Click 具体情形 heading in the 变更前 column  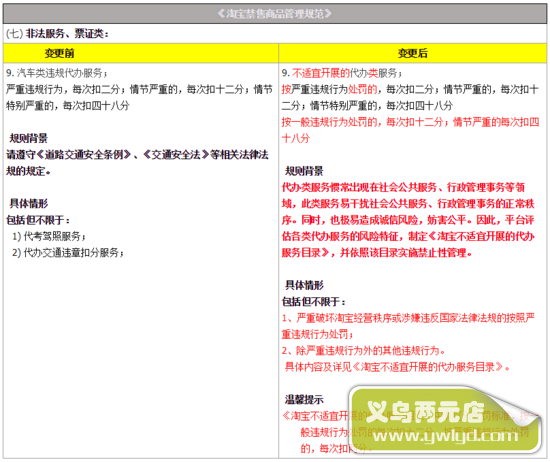point(28,203)
